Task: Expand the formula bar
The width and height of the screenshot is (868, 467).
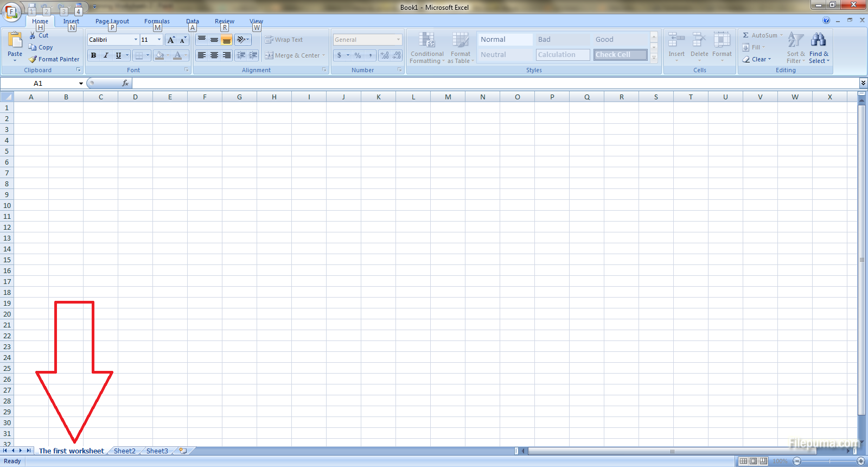Action: tap(863, 83)
